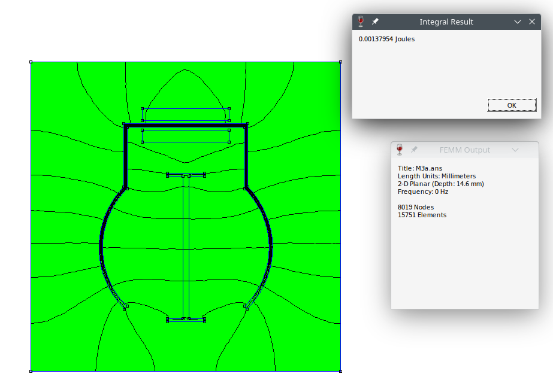The width and height of the screenshot is (553, 392).
Task: Toggle the pin icon in Integral Result titlebar
Action: (375, 22)
